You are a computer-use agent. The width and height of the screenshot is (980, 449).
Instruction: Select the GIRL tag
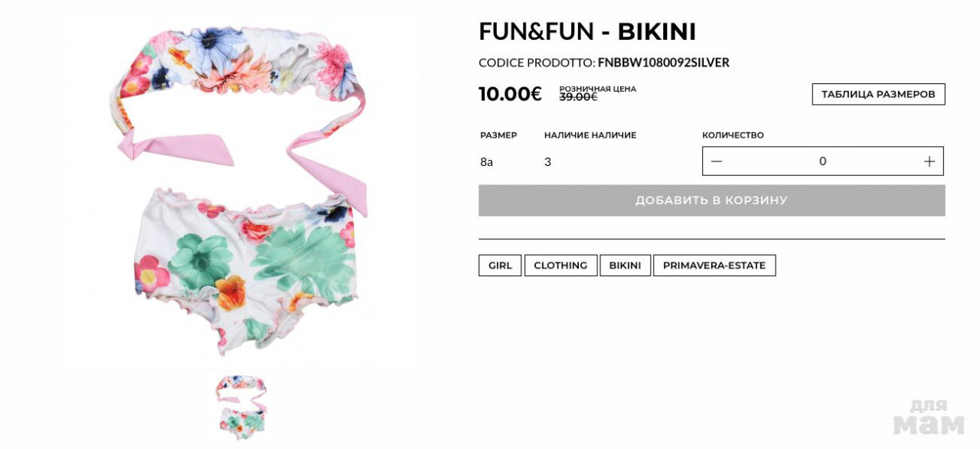pos(500,265)
